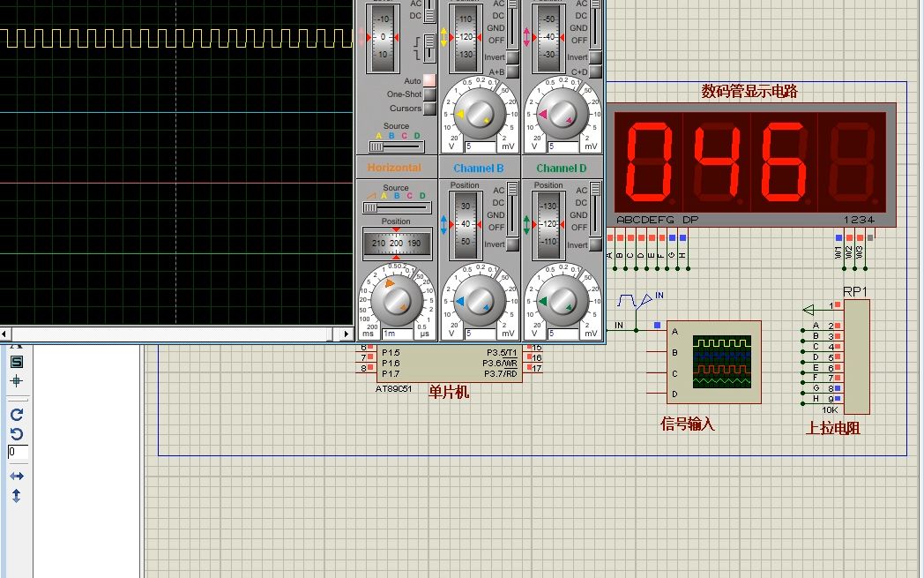Toggle the A+B sum button

pyautogui.click(x=512, y=72)
